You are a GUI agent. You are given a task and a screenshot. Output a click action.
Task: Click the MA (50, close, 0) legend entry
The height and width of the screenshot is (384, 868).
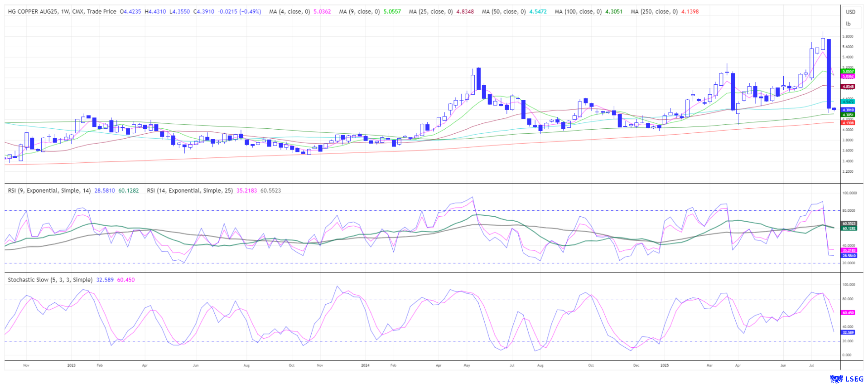[x=504, y=12]
